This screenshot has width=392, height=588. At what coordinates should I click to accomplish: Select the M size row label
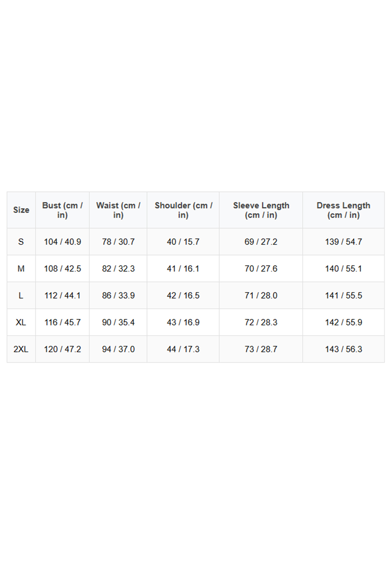(21, 269)
